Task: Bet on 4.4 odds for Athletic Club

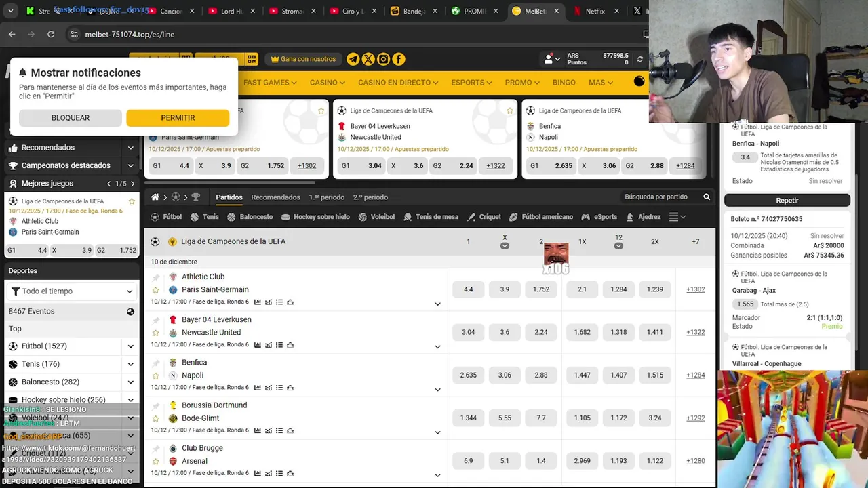Action: [469, 289]
